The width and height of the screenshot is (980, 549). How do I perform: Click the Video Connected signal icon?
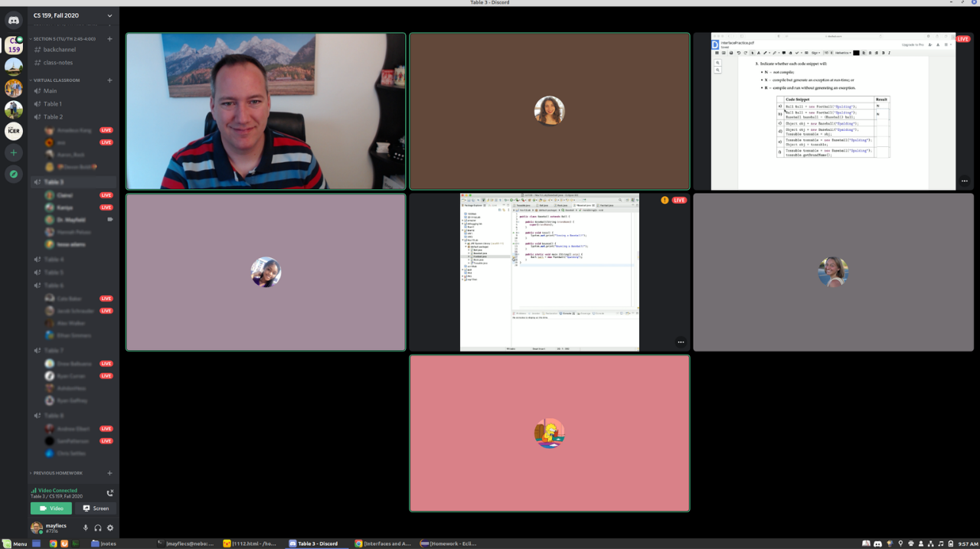pyautogui.click(x=34, y=490)
